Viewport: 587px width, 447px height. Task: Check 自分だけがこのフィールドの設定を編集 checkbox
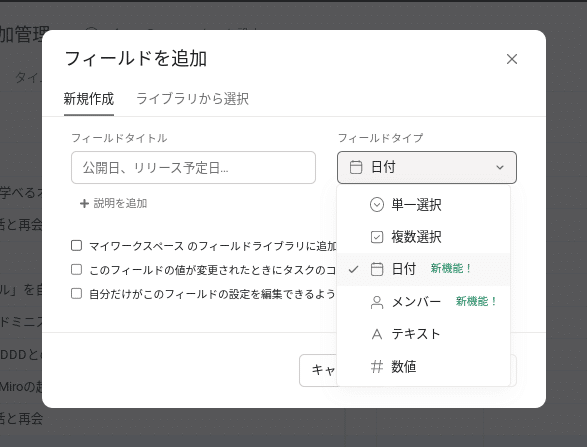tap(76, 294)
